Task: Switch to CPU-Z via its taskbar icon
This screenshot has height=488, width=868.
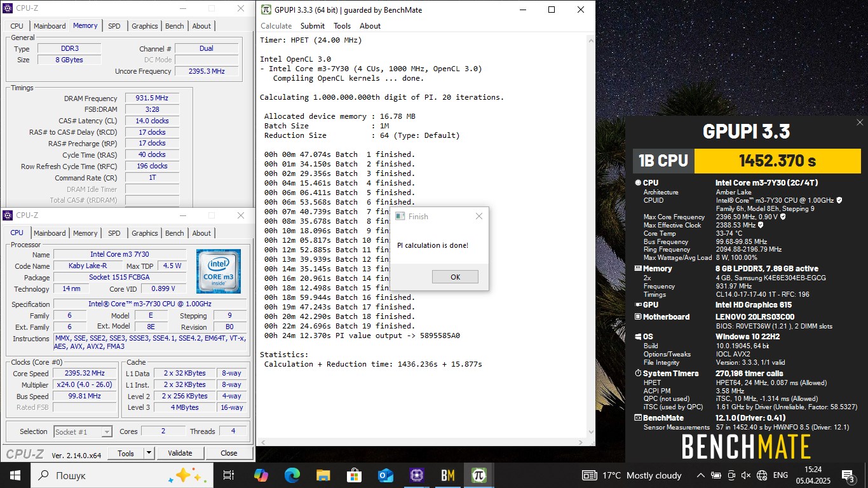Action: (416, 475)
